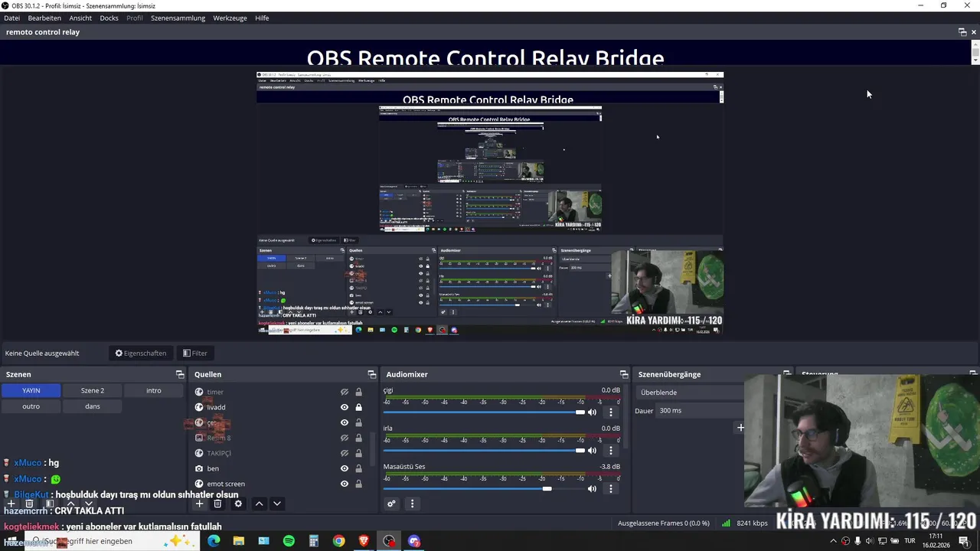
Task: Hide the emot screen source
Action: (345, 484)
